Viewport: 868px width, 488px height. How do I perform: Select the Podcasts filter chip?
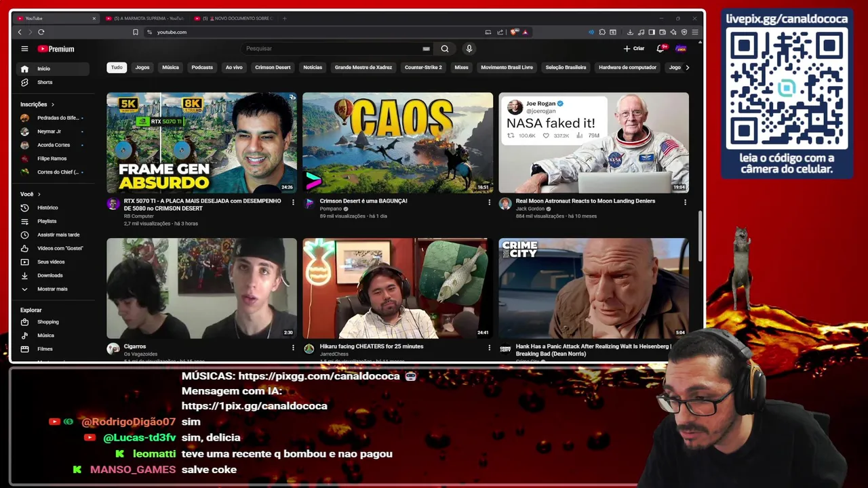(x=202, y=67)
